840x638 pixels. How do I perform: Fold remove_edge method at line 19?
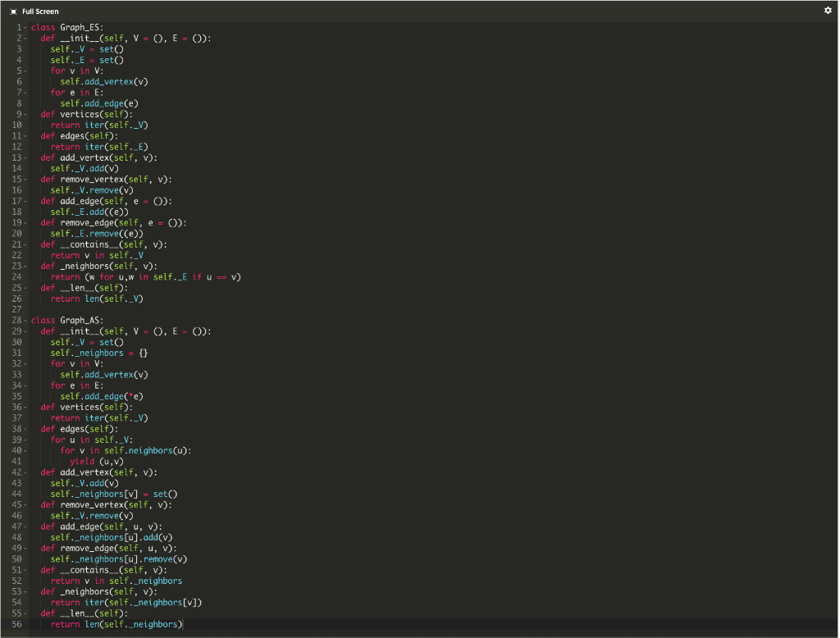[25, 223]
